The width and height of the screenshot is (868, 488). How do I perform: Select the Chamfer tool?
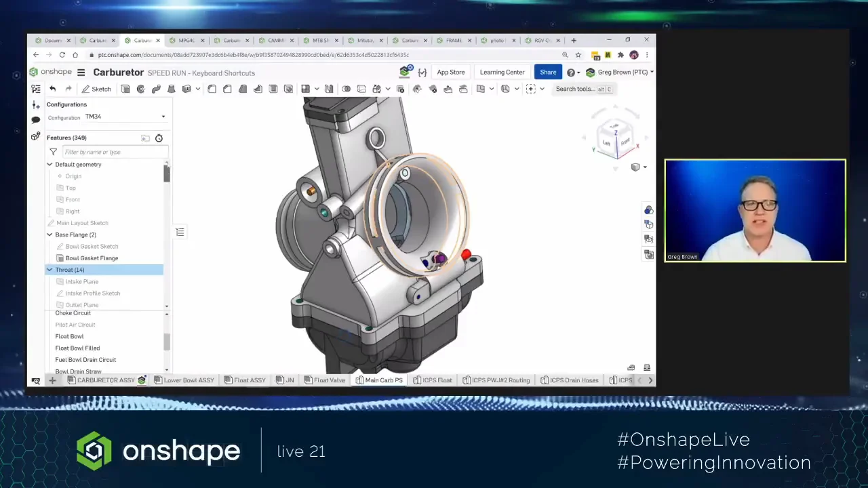pos(227,89)
